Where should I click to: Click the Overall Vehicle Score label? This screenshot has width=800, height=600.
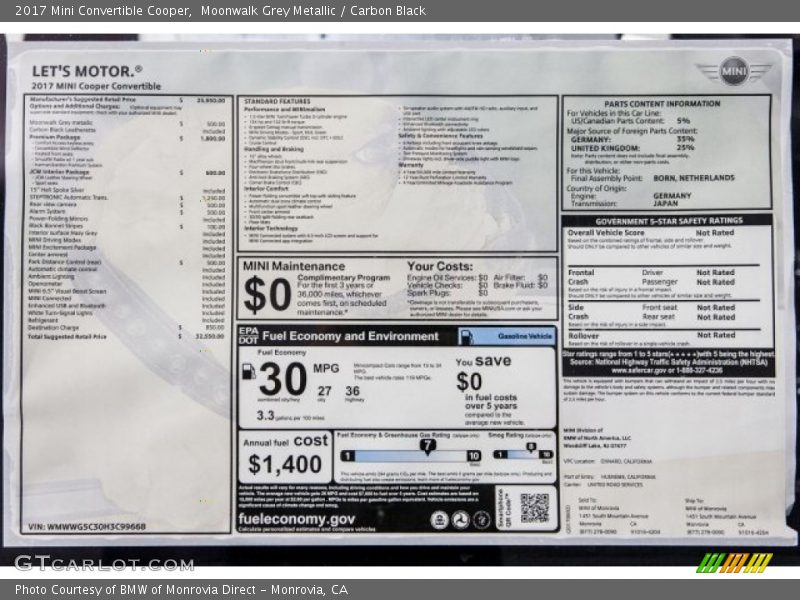pyautogui.click(x=606, y=233)
